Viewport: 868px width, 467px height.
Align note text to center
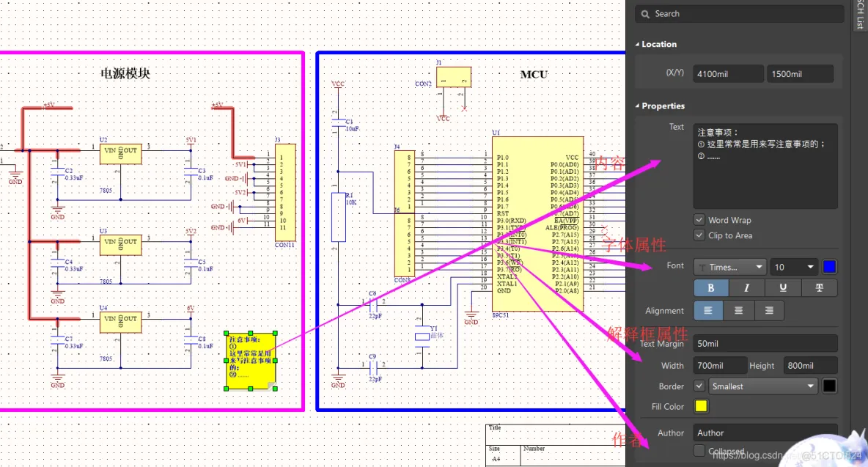[738, 311]
